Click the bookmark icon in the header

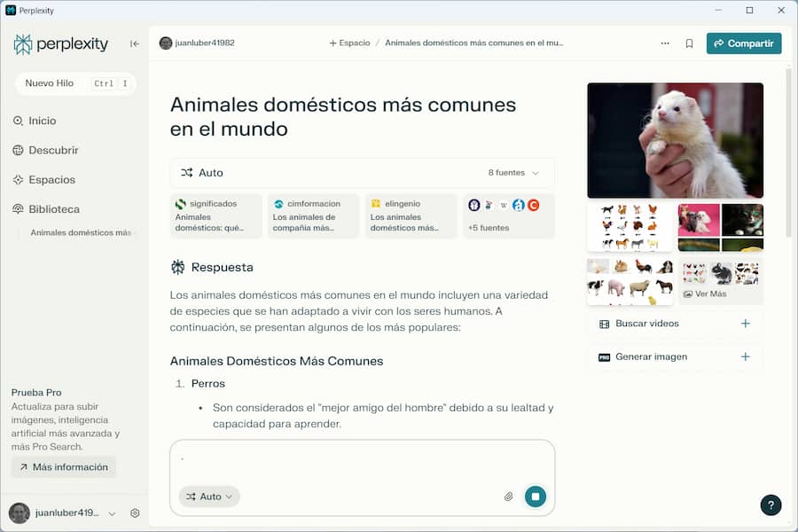tap(689, 43)
